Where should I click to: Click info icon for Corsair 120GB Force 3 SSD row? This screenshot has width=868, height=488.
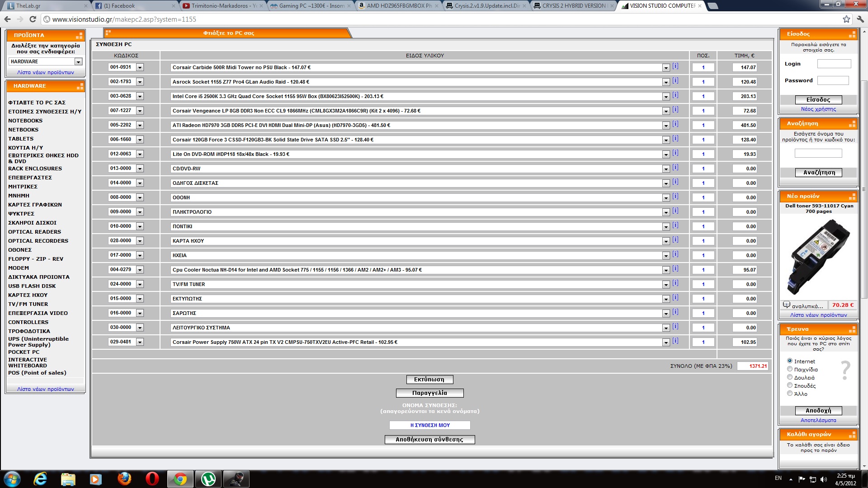[675, 138]
